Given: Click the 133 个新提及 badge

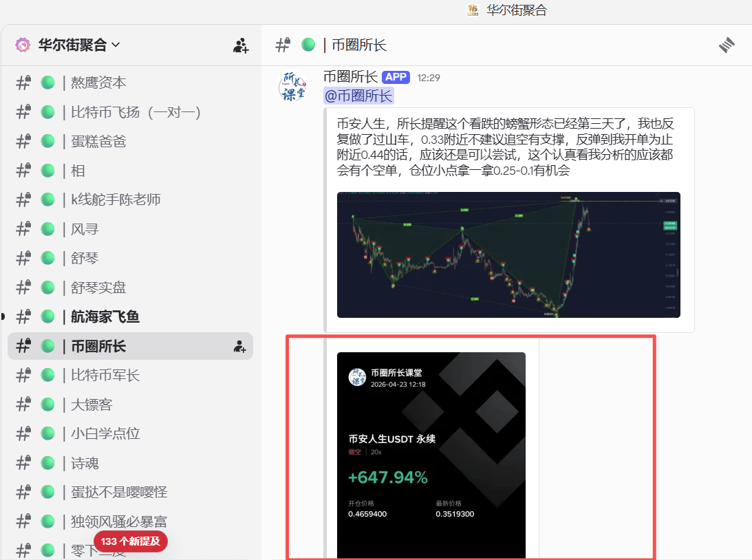Looking at the screenshot, I should point(131,541).
